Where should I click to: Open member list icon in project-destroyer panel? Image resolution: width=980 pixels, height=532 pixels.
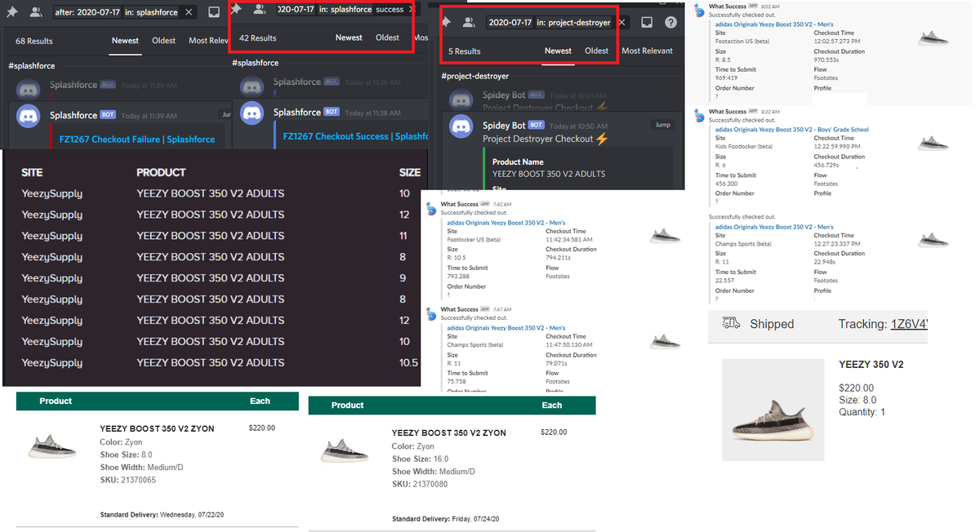pos(470,22)
